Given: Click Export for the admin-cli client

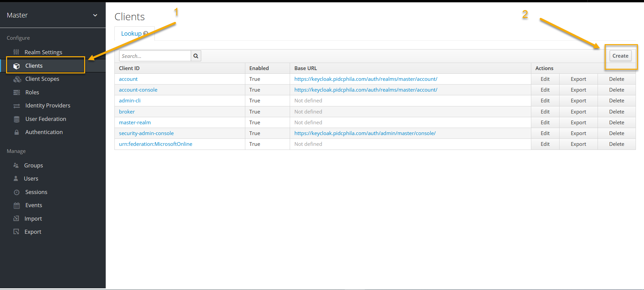Looking at the screenshot, I should [578, 101].
